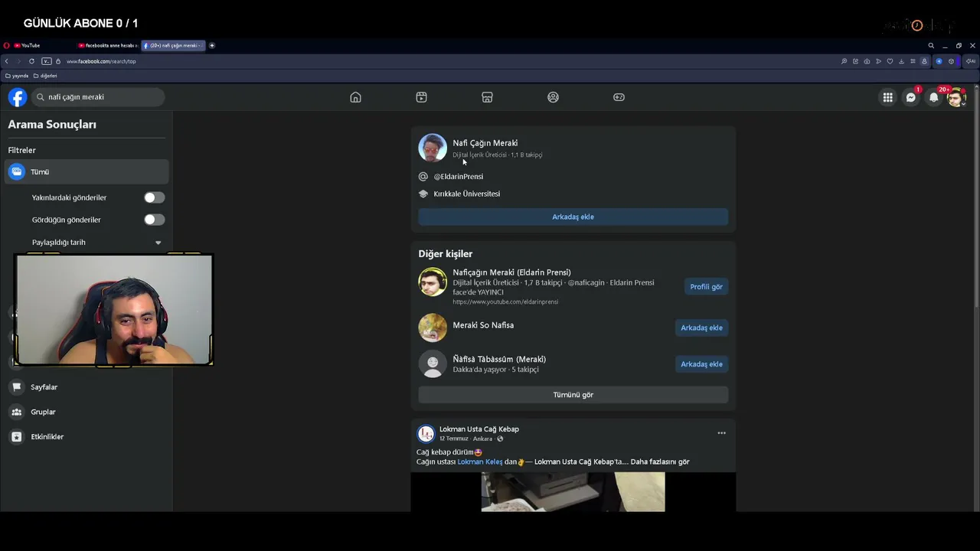Image resolution: width=980 pixels, height=551 pixels.
Task: Toggle Gördüğün gönderiler switch
Action: 154,220
